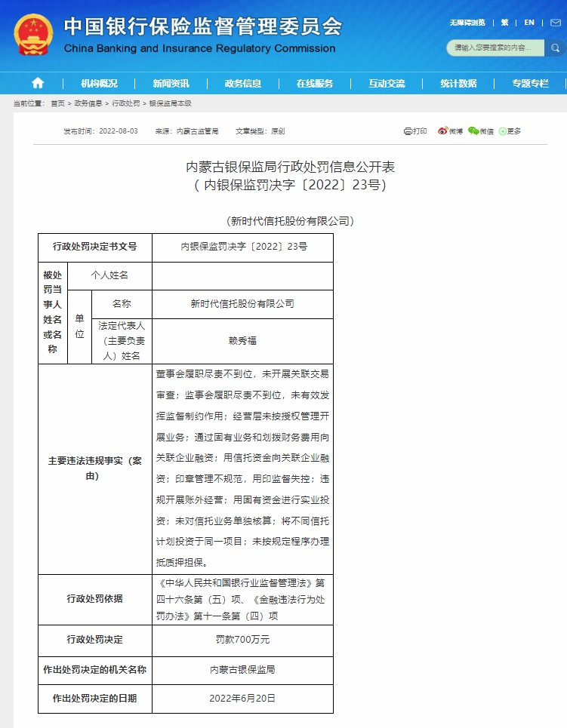
Task: Open the 专题专栏 menu
Action: click(x=530, y=84)
